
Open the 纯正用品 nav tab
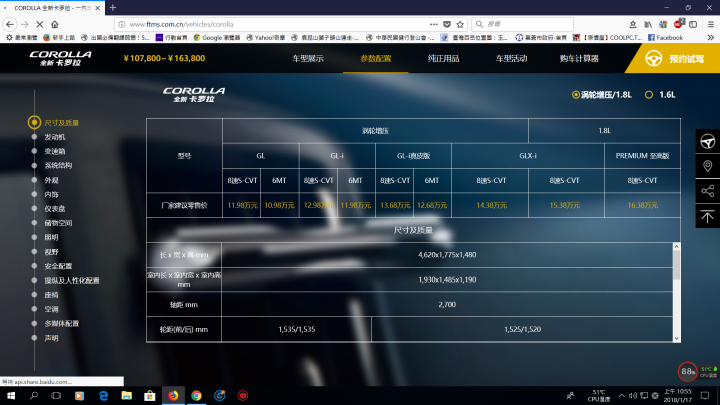pos(443,58)
